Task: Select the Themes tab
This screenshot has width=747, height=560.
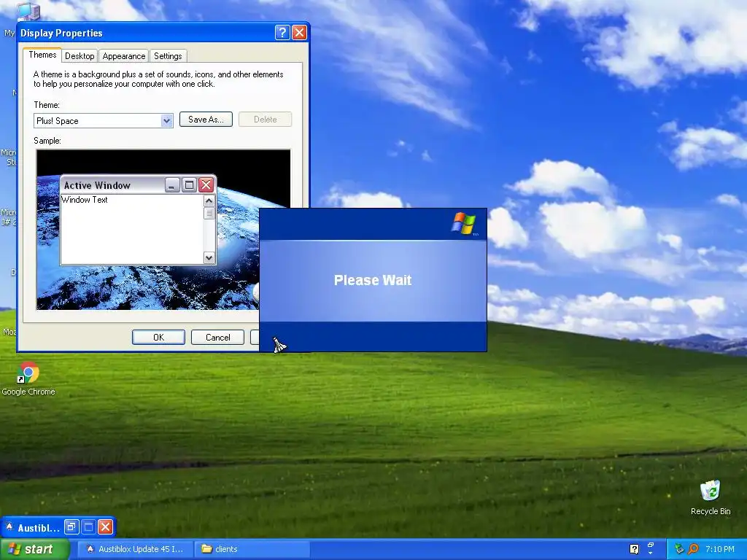Action: coord(42,55)
